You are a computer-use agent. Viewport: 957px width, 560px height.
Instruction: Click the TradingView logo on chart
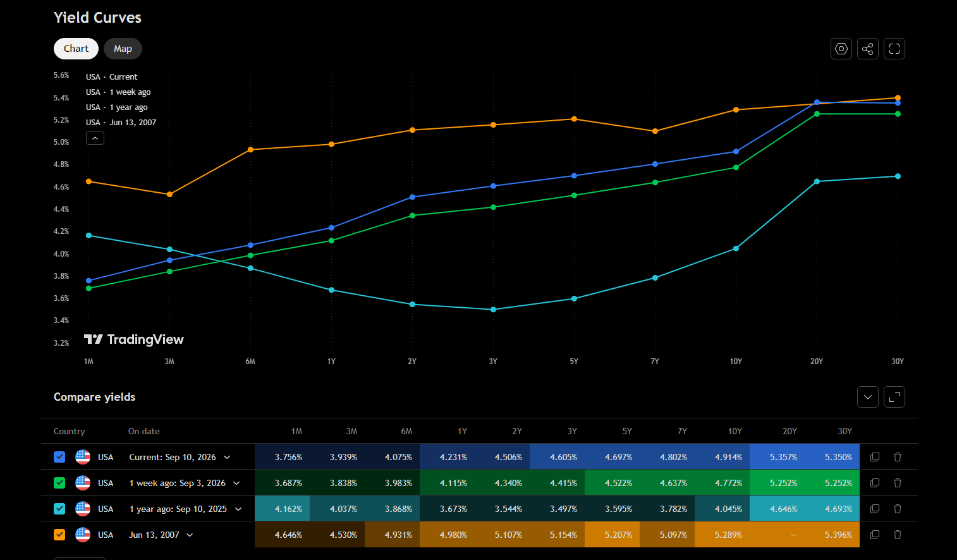click(x=134, y=339)
